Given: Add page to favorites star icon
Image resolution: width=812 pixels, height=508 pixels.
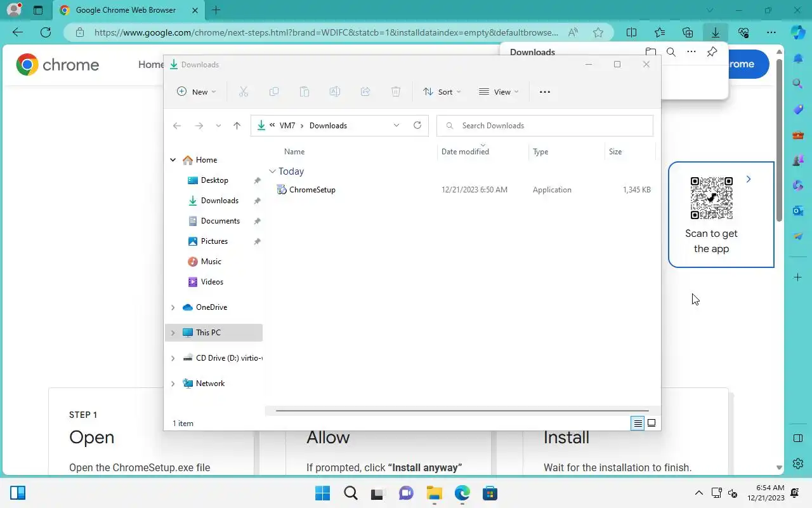Looking at the screenshot, I should click(598, 32).
